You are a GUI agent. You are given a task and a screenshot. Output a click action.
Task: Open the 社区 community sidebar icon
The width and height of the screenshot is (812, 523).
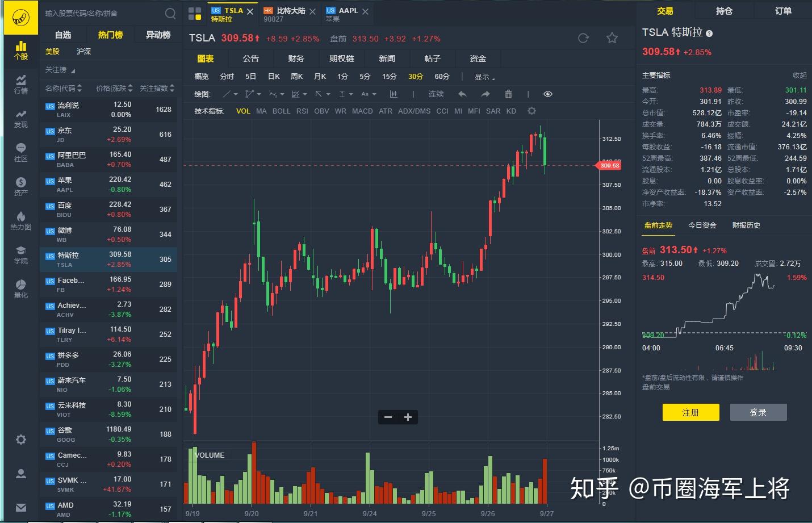(x=20, y=152)
